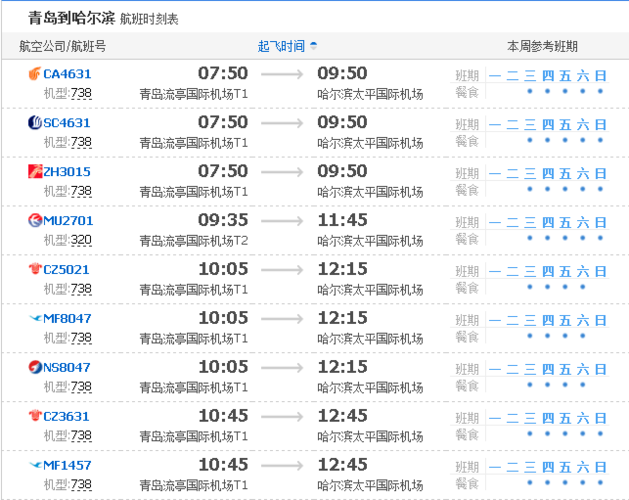Screen dimensions: 629x500
Task: Click the Hebei Airlines logo beside NS8047
Action: coord(34,368)
